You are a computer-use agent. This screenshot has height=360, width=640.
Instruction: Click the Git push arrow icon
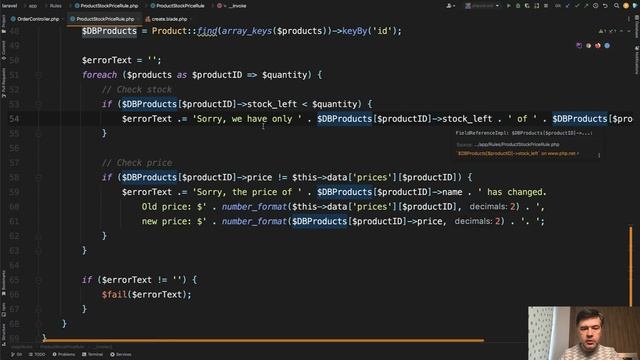[586, 6]
